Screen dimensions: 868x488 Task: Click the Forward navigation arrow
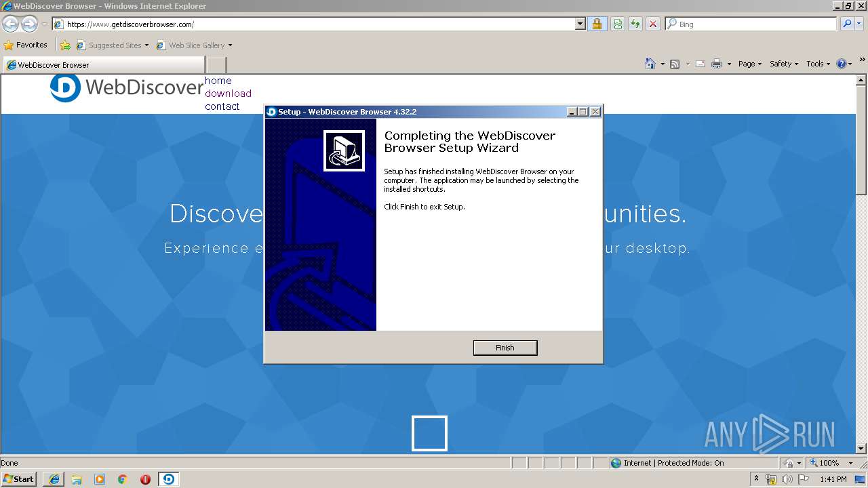pyautogui.click(x=29, y=24)
